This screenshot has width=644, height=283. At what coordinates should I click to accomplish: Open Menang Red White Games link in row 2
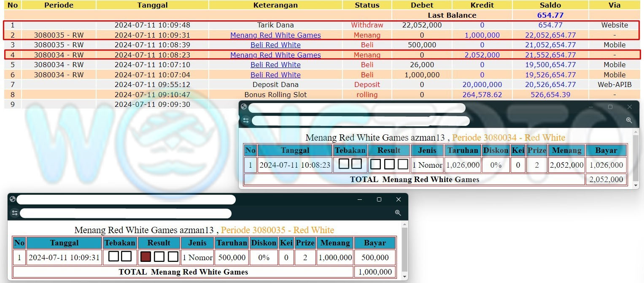pos(275,35)
